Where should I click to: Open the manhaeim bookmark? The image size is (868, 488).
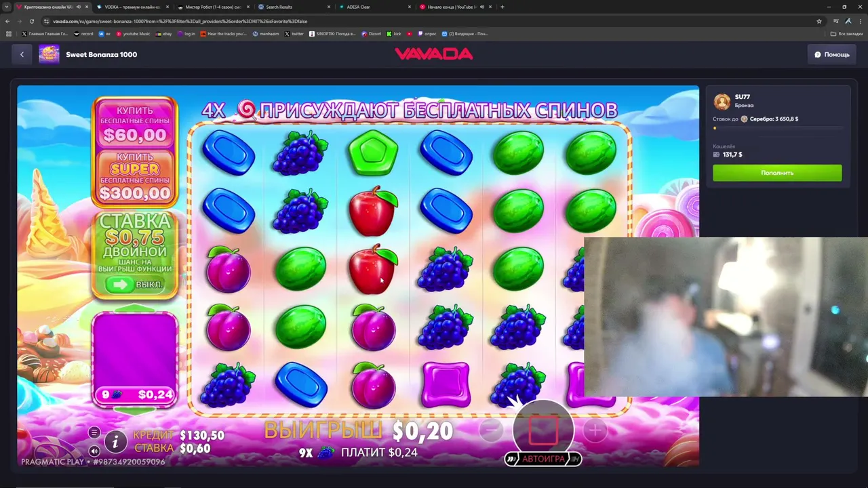point(265,33)
